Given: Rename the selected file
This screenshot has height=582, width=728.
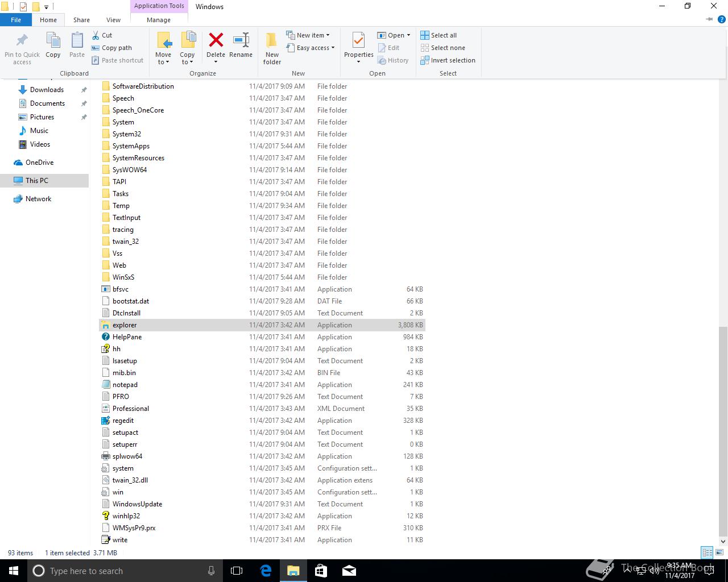Looking at the screenshot, I should tap(241, 45).
